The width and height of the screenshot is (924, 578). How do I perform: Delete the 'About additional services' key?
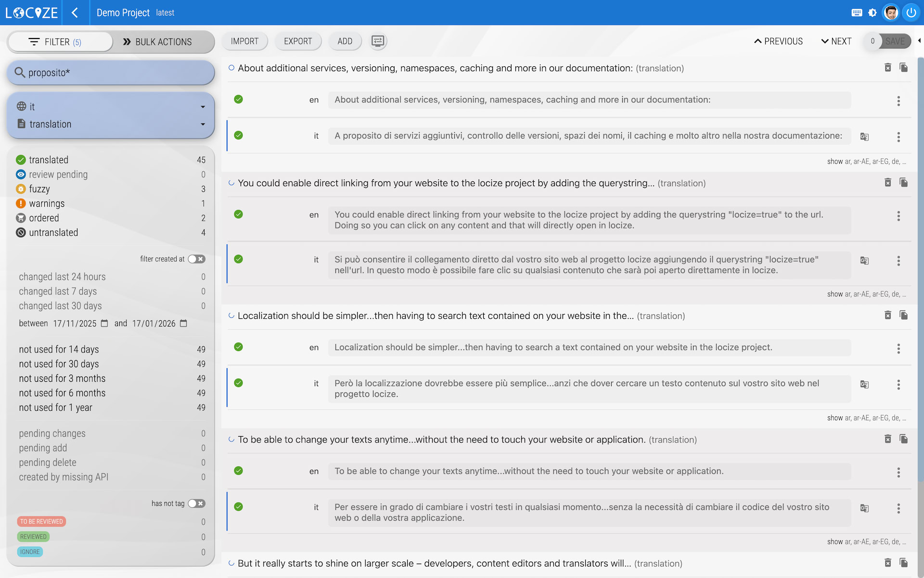[888, 68]
